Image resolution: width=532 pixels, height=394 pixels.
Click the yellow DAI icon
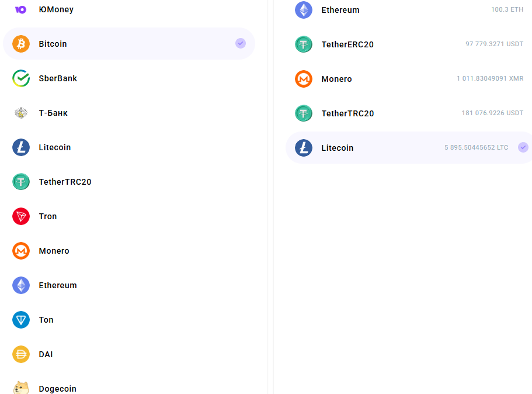point(21,354)
